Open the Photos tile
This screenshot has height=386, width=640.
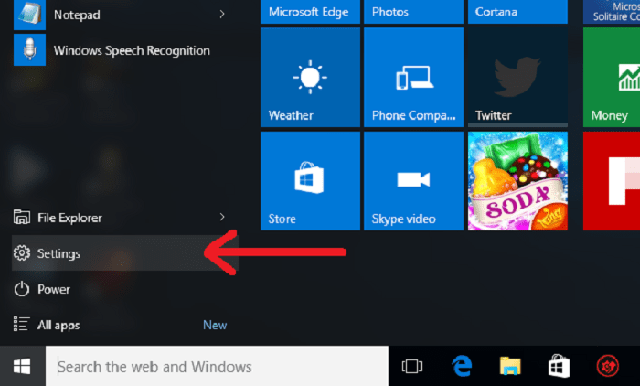pos(414,12)
